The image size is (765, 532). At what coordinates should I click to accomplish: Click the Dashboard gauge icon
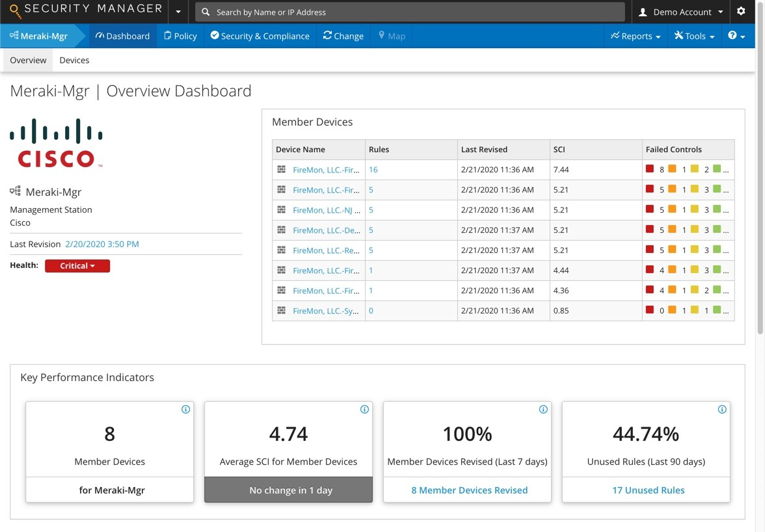click(99, 36)
